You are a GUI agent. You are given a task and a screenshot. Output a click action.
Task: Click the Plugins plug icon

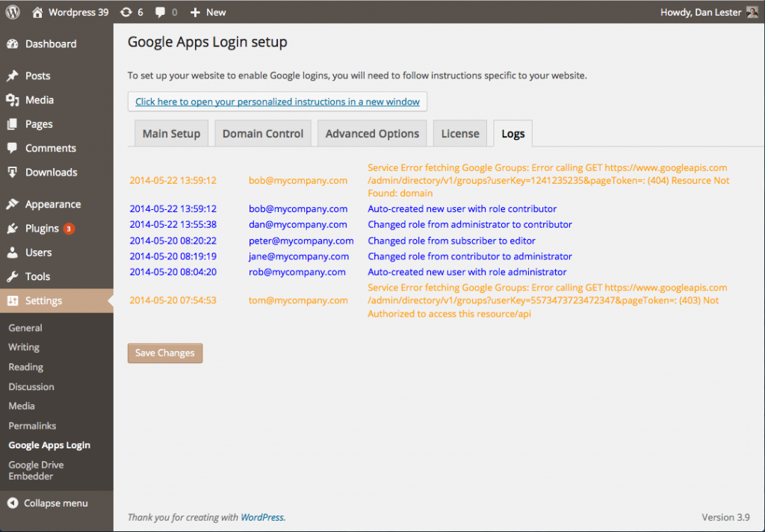[x=12, y=229]
